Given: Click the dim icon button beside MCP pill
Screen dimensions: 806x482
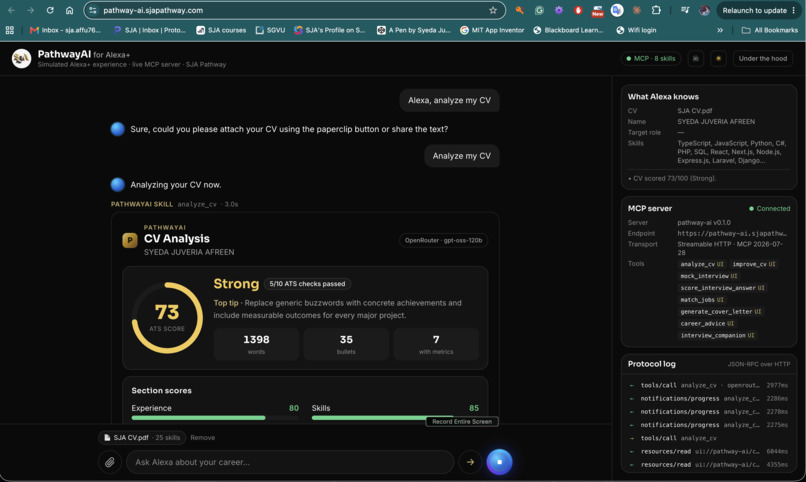Looking at the screenshot, I should coord(695,59).
